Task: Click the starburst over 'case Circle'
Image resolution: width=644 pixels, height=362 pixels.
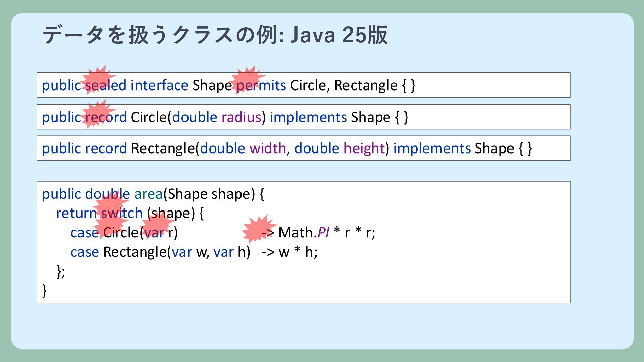Action: [x=110, y=224]
